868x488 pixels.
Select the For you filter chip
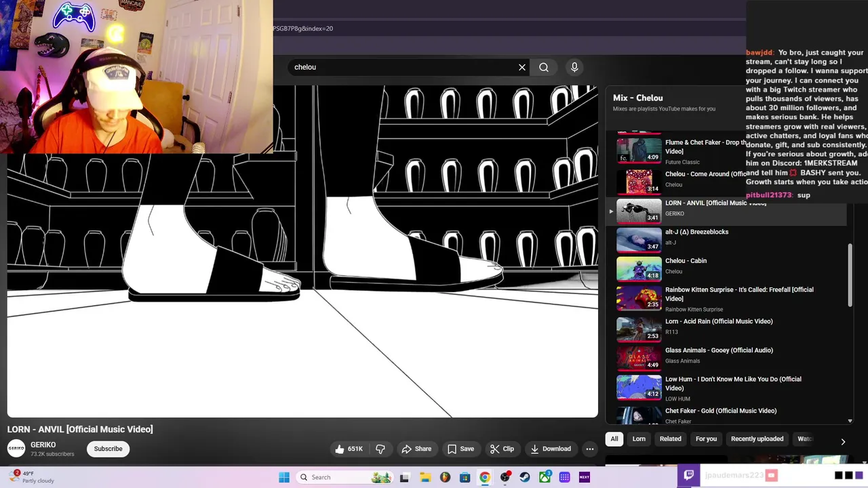(706, 439)
